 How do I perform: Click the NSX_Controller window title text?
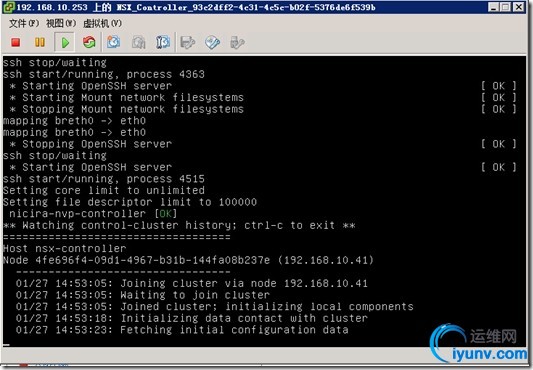coord(196,7)
